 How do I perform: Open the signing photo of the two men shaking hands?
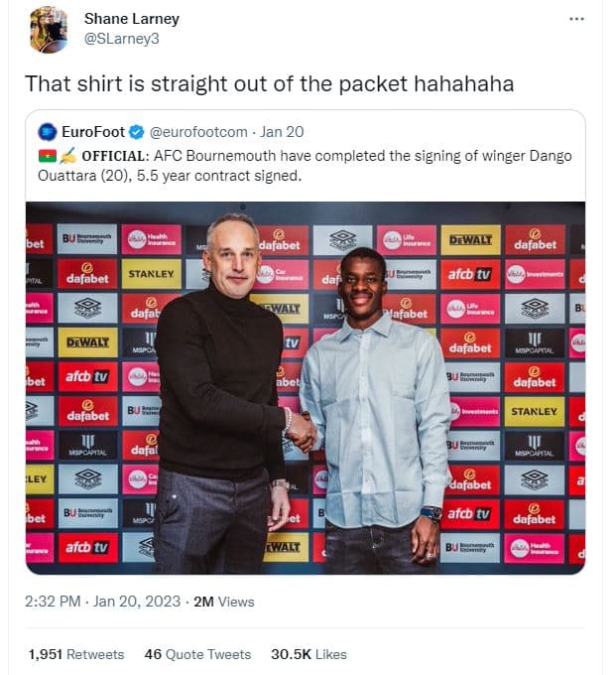coord(306,388)
